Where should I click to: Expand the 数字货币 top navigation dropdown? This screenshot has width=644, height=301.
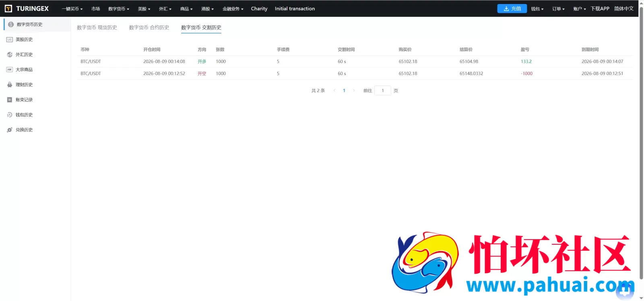119,9
